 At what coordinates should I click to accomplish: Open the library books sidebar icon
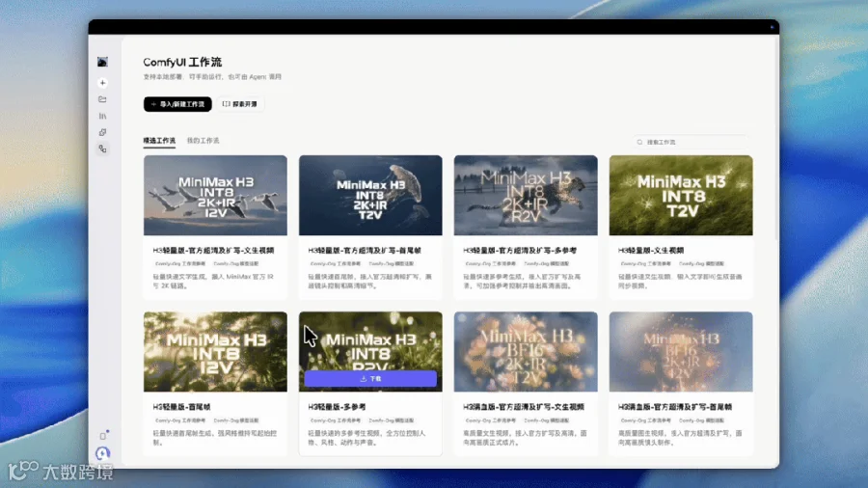click(x=102, y=116)
